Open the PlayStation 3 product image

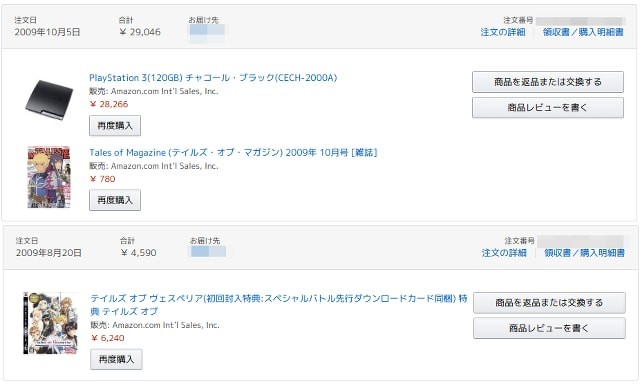coord(49,100)
